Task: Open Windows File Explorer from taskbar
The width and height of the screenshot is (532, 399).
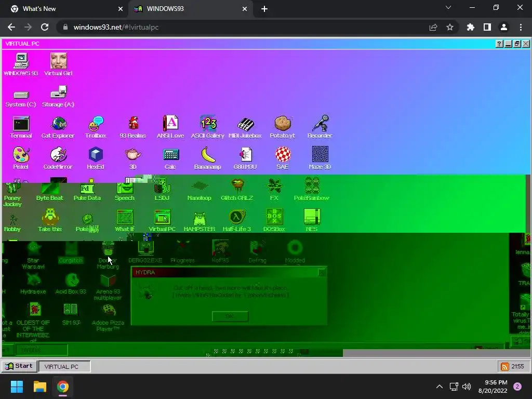Action: point(39,387)
